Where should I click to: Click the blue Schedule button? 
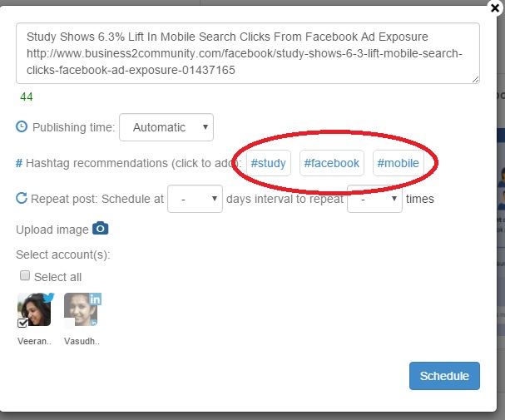pyautogui.click(x=444, y=376)
